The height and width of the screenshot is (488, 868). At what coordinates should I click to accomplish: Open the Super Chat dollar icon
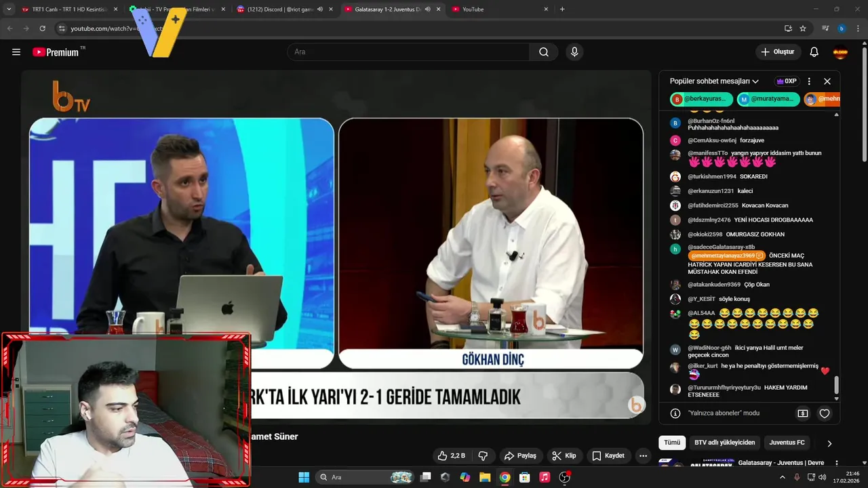click(803, 413)
